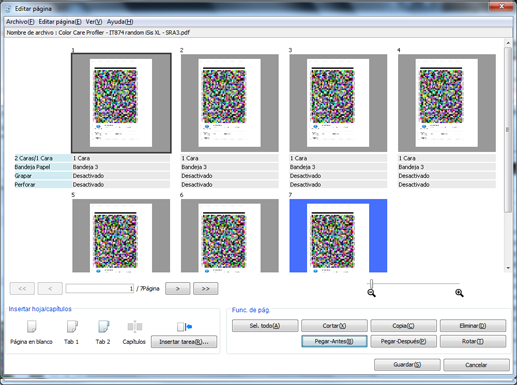Image resolution: width=517 pixels, height=385 pixels.
Task: Click the vertical scrollbar thumb
Action: [508, 130]
